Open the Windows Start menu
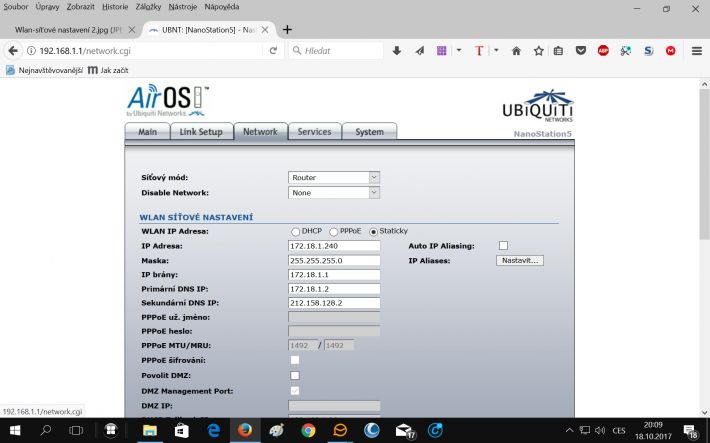 click(15, 430)
